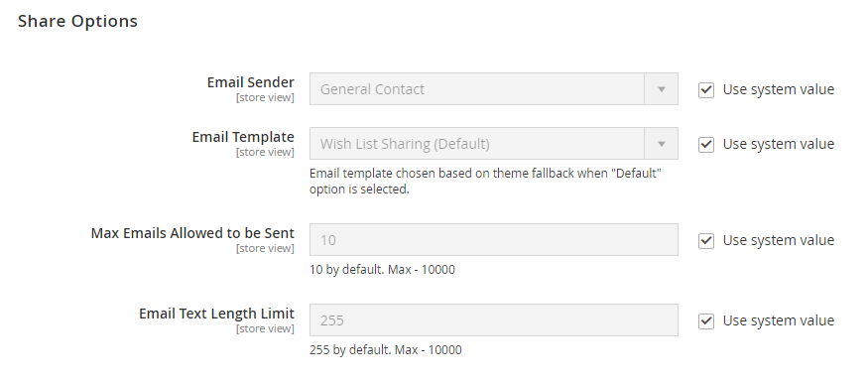Uncheck Use system value for Email Sender
The image size is (868, 381).
[705, 89]
